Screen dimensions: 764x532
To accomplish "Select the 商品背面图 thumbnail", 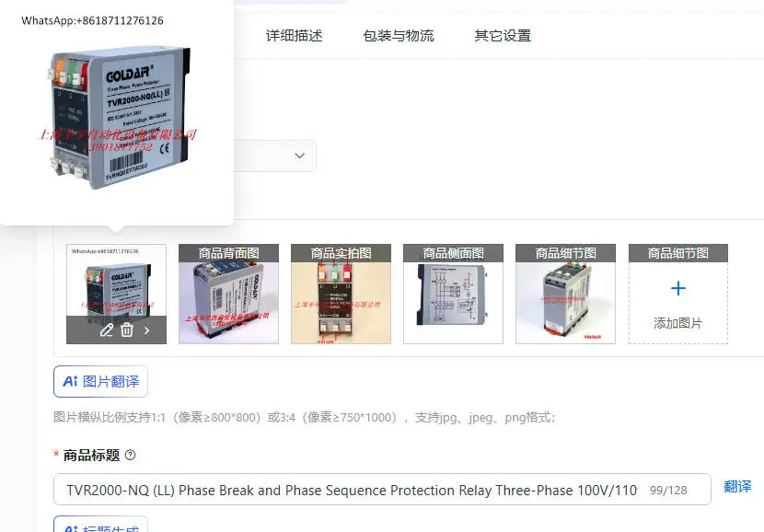I will click(228, 294).
